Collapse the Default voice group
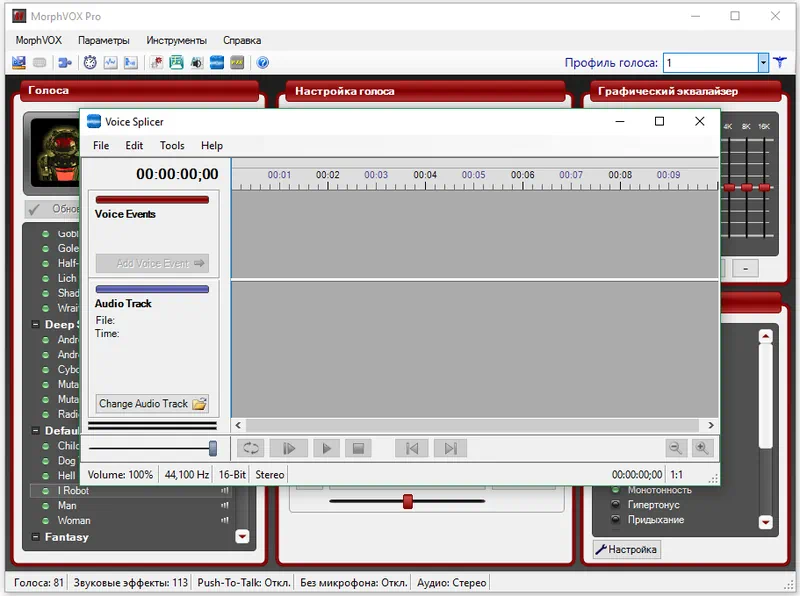Image resolution: width=800 pixels, height=596 pixels. 35,431
